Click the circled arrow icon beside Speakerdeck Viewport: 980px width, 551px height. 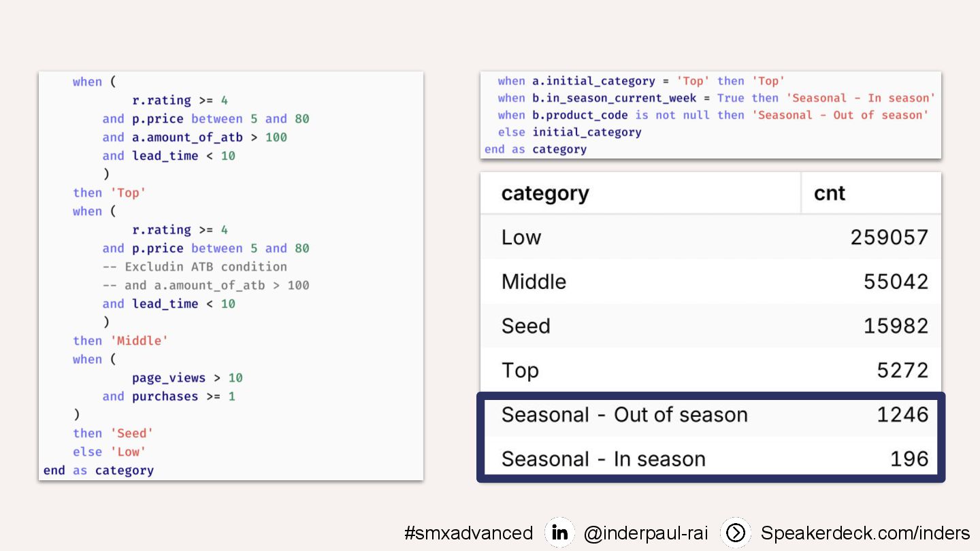(x=736, y=533)
